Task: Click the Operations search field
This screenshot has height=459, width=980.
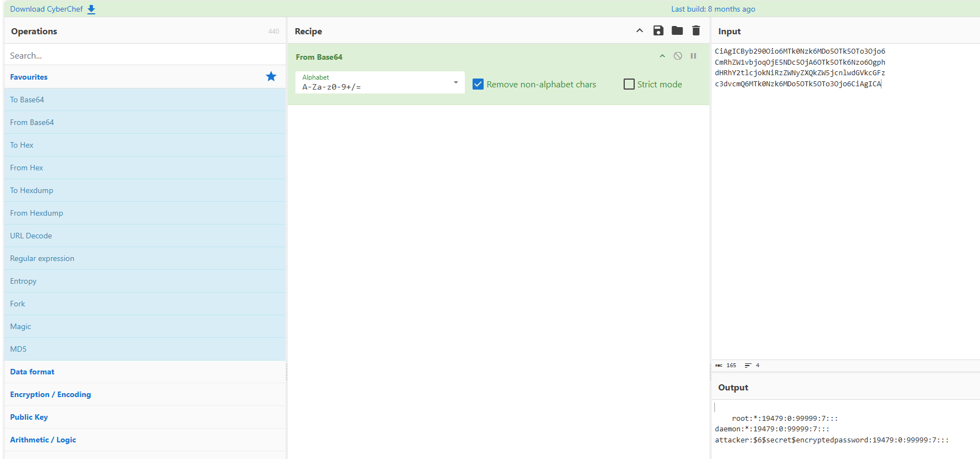Action: [145, 55]
